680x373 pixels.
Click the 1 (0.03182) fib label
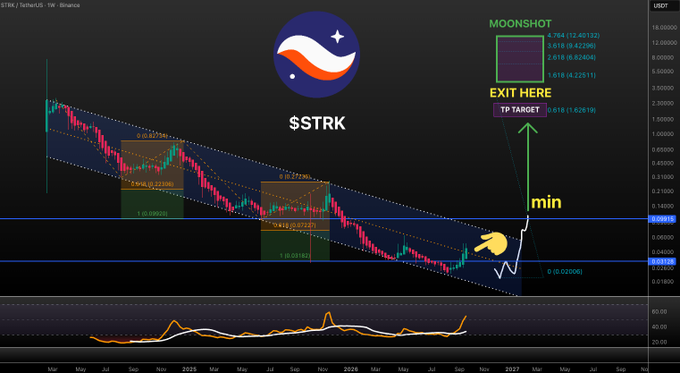294,255
